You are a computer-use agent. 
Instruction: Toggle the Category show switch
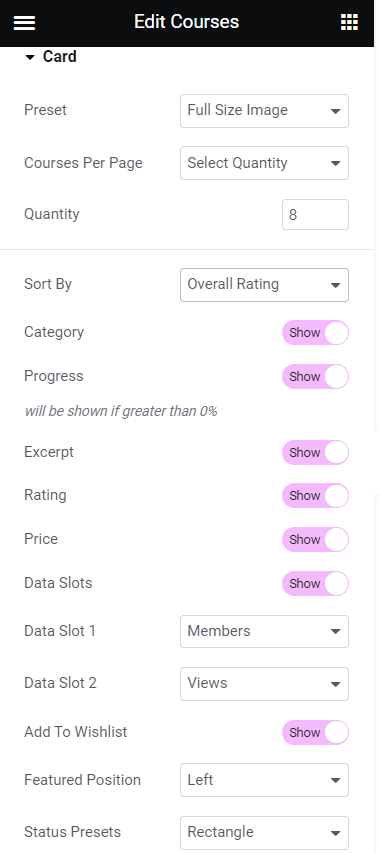(315, 333)
